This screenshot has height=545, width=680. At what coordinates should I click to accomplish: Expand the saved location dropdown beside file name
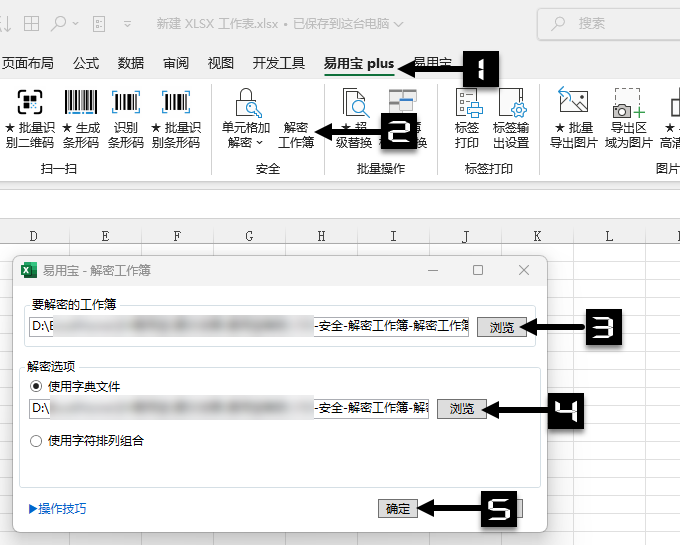[x=399, y=24]
